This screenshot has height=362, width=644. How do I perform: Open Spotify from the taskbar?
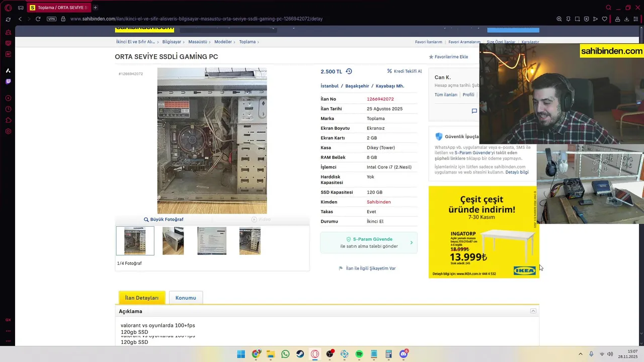tap(359, 354)
